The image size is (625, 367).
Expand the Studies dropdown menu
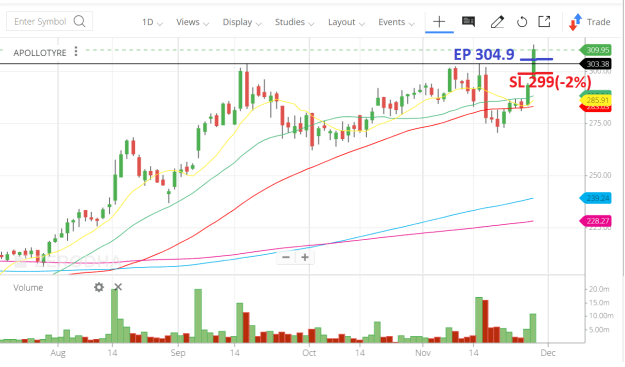pyautogui.click(x=294, y=22)
